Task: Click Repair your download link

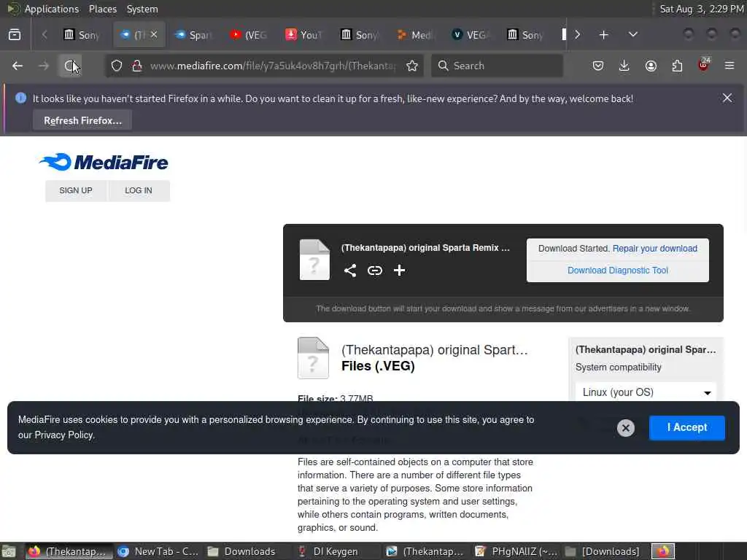Action: click(x=654, y=249)
